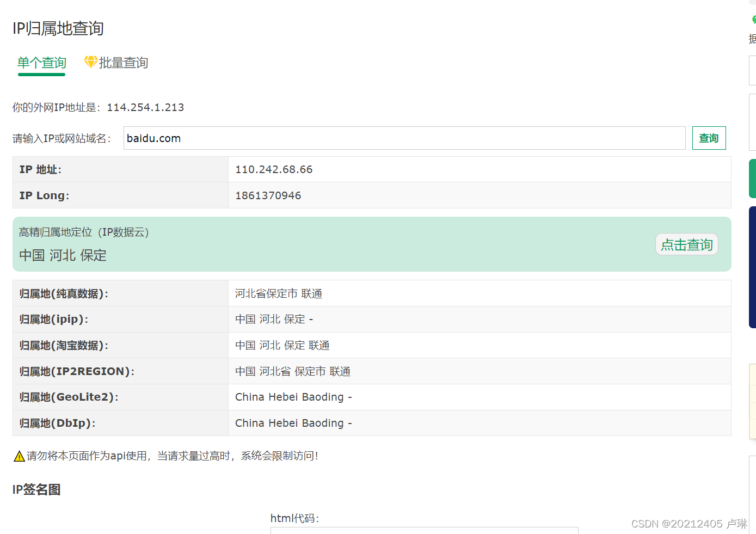Click the green 查询 button
756x534 pixels.
tap(709, 138)
